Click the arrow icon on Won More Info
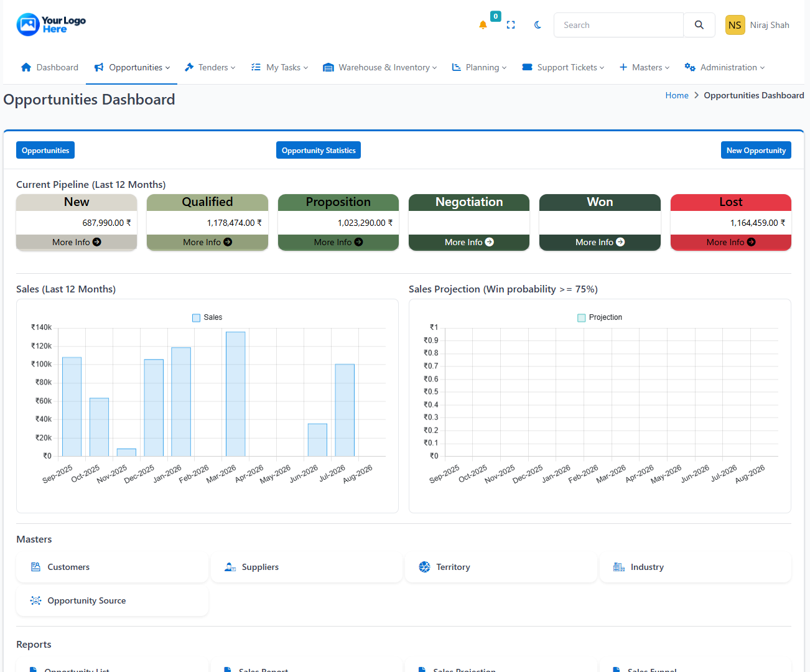810x672 pixels. pos(620,242)
